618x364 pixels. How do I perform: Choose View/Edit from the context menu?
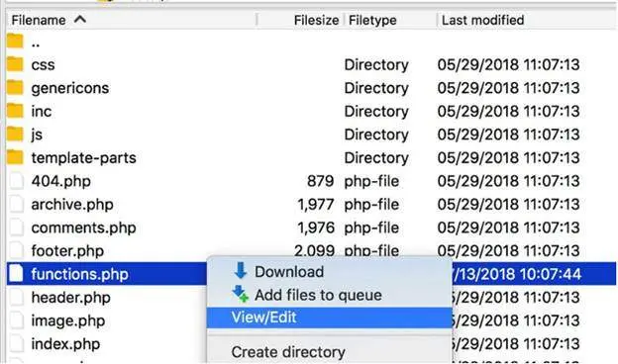329,318
